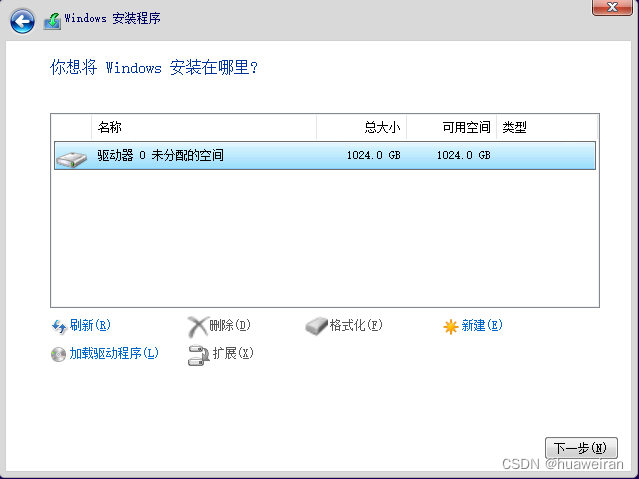This screenshot has height=479, width=639.
Task: Click the Windows setup icon in title bar
Action: pos(52,21)
